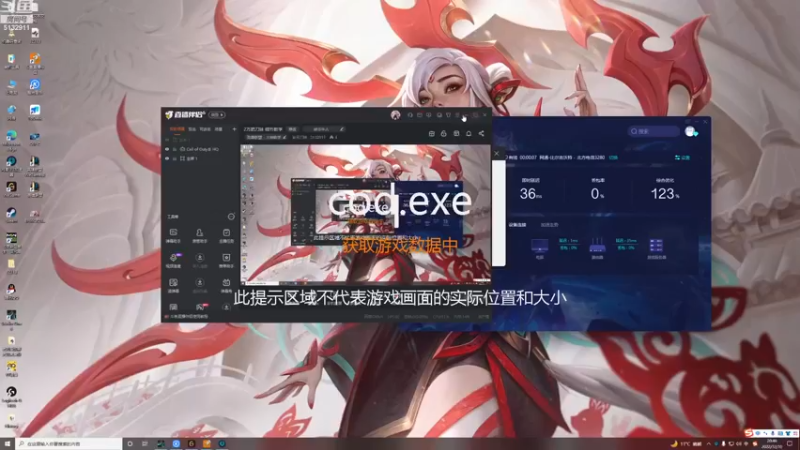Open the user avatar in the accelerator window
This screenshot has width=800, height=450.
coord(691,132)
